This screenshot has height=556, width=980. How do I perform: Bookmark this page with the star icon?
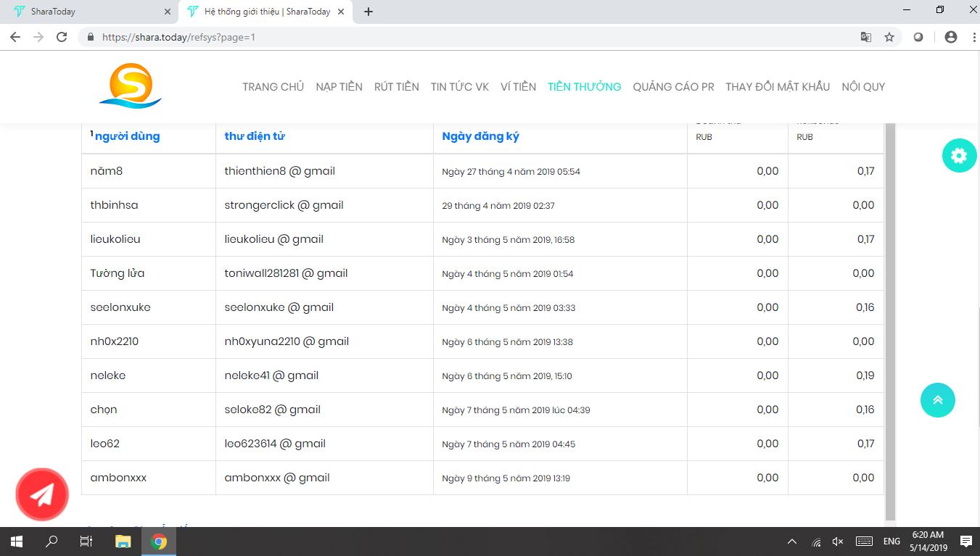point(889,37)
